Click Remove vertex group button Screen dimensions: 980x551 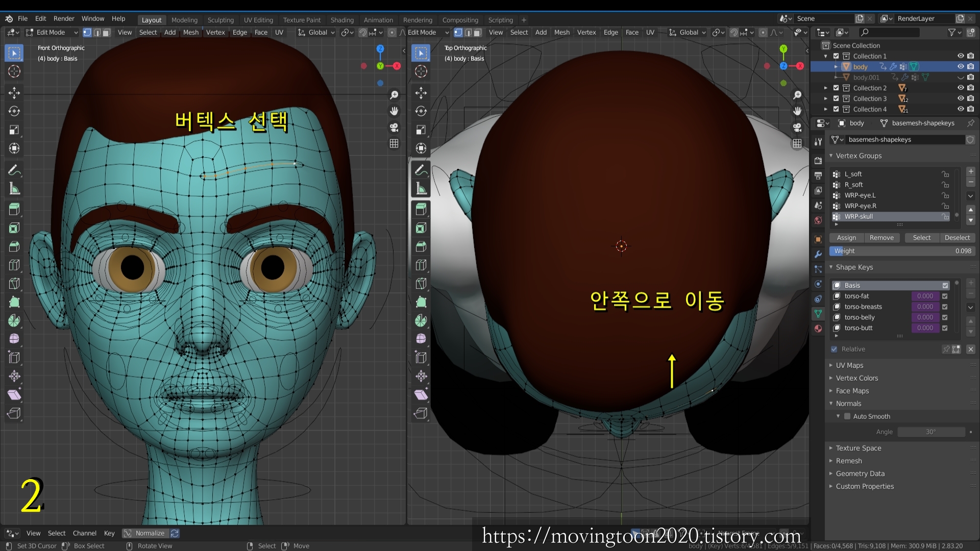881,238
